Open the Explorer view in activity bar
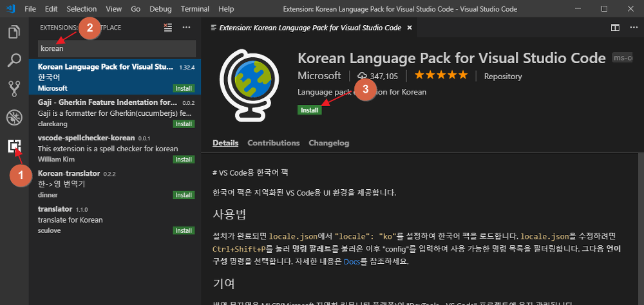Image resolution: width=644 pixels, height=305 pixels. tap(14, 32)
